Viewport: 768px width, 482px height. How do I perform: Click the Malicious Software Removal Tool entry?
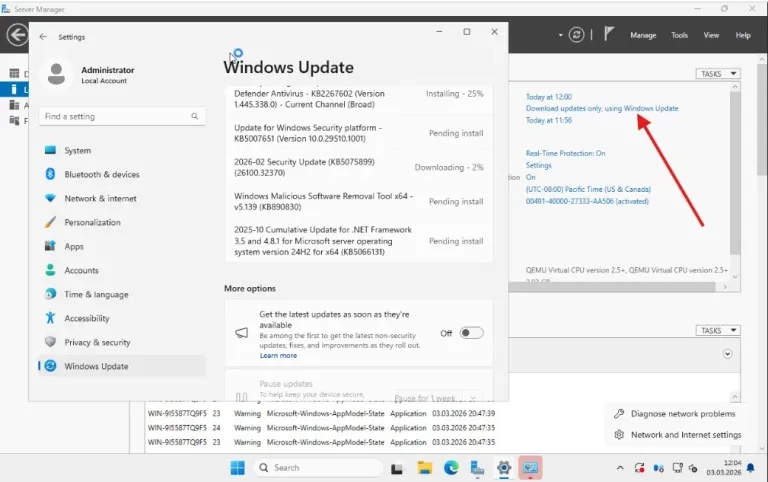coord(359,201)
